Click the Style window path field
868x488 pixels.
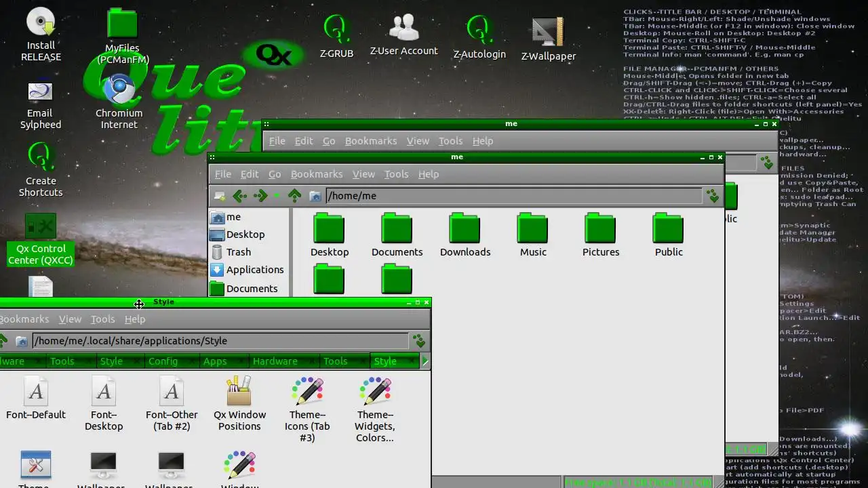(x=220, y=341)
